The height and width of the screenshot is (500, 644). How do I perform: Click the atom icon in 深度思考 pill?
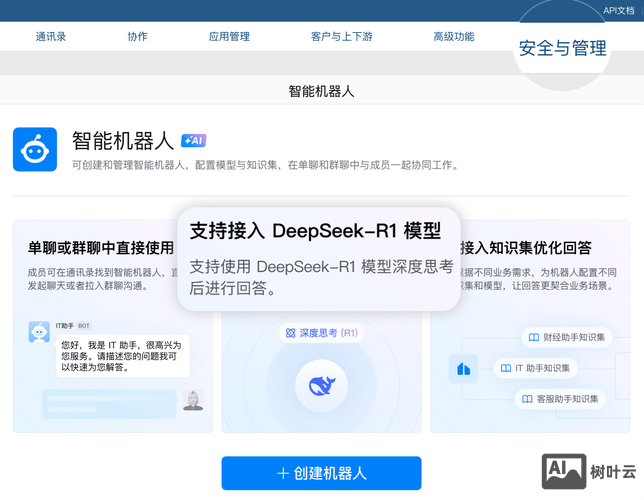coord(290,333)
